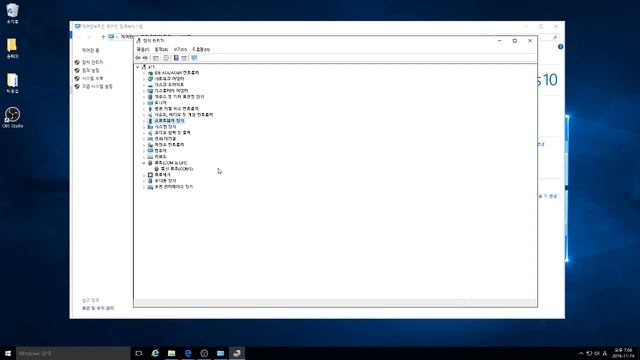This screenshot has width=640, height=360.
Task: Click the display adapters category icon
Action: click(150, 91)
